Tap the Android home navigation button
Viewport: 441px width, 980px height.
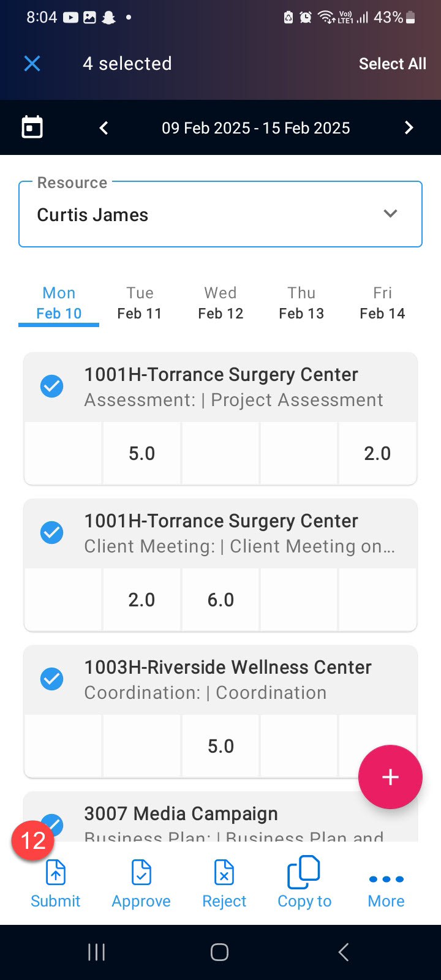(x=219, y=952)
